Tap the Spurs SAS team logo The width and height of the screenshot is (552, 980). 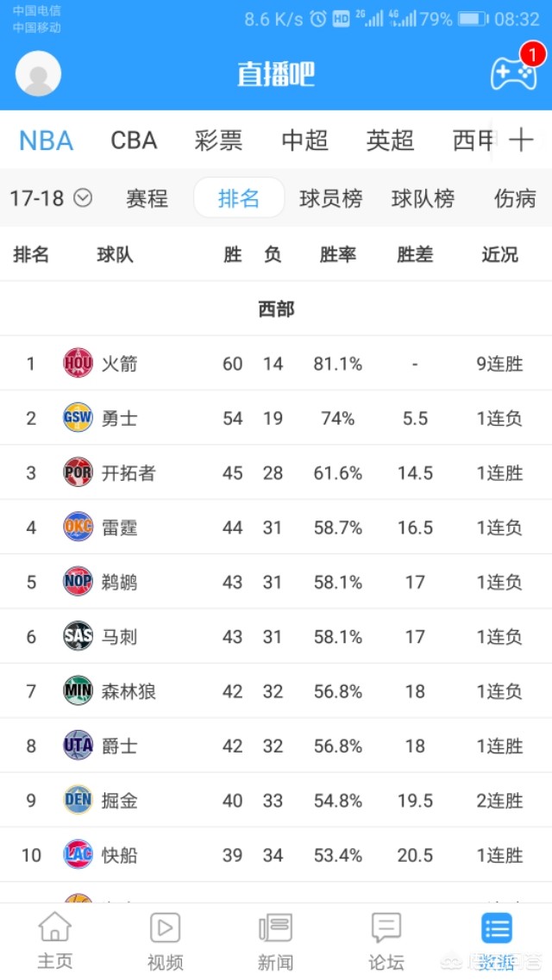point(78,636)
